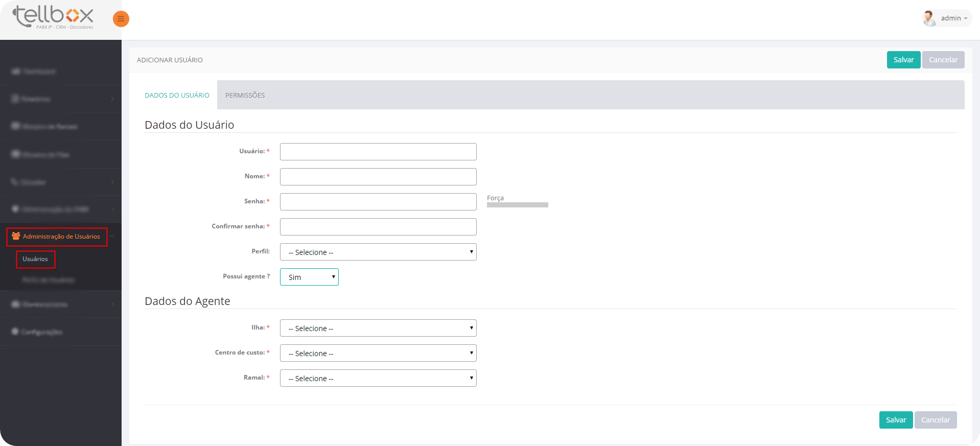Collapse the Administração de Usuários chevron
Screen dimensions: 980x446
click(x=112, y=236)
